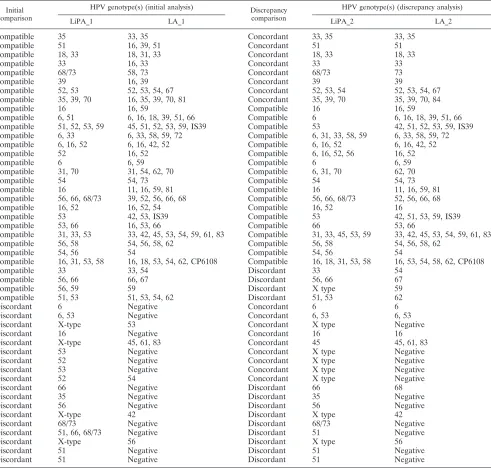Select the LiPA_2 cell '52, 53, 54'
The width and height of the screenshot is (491, 468).
329,91
